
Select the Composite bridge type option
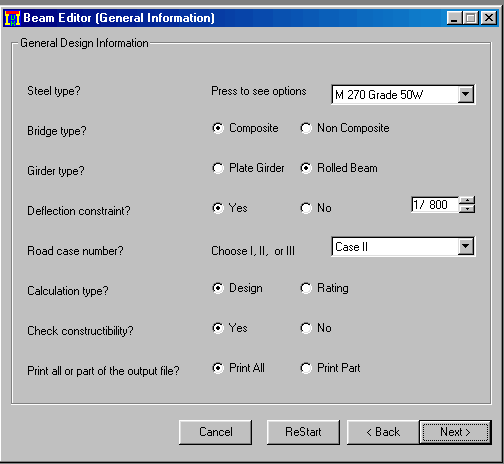(x=245, y=128)
